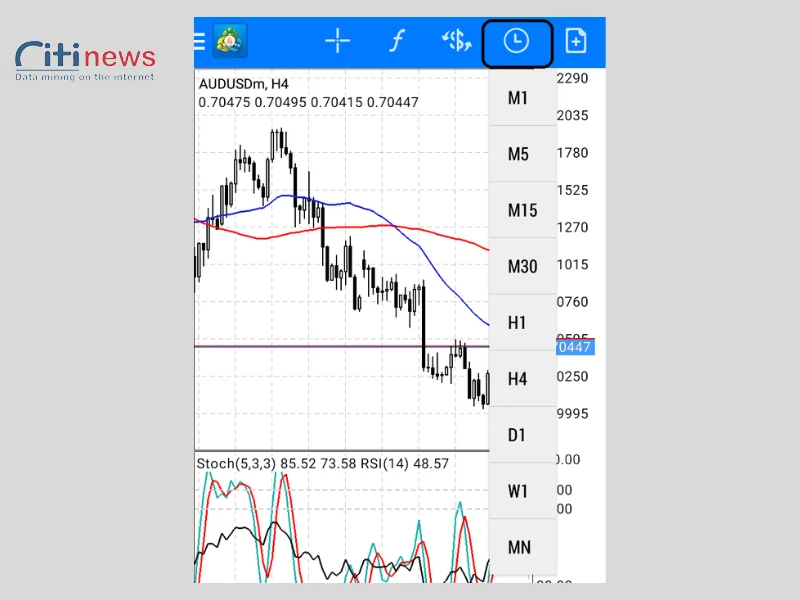Click the OHLC values 0.70475 0.70495
This screenshot has height=600, width=800.
[252, 103]
